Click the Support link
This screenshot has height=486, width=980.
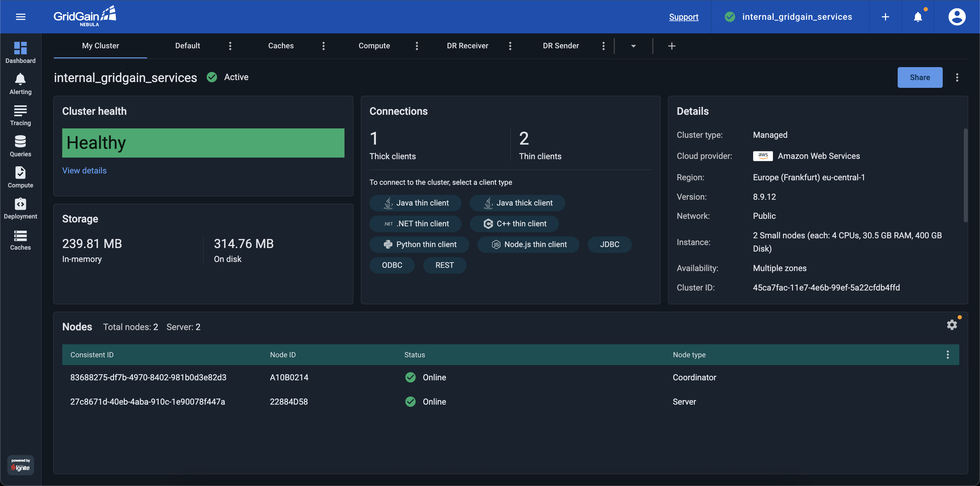pyautogui.click(x=684, y=17)
